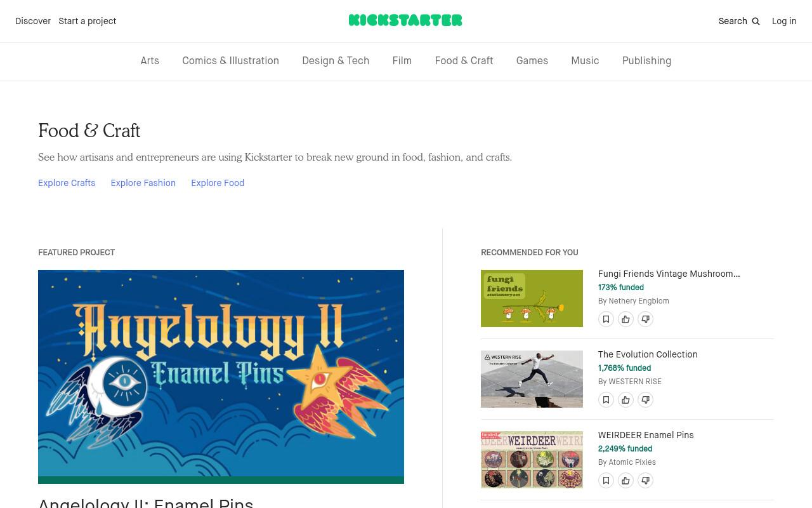Bookmark the Fungi Friends project
The height and width of the screenshot is (508, 812).
[x=606, y=319]
